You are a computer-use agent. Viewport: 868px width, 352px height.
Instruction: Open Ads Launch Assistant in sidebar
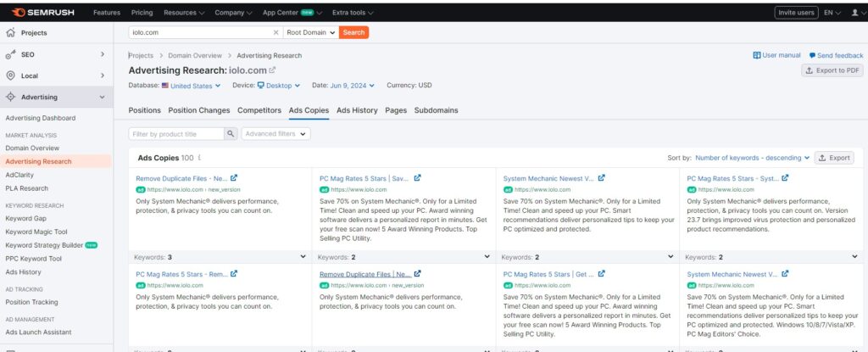(38, 332)
